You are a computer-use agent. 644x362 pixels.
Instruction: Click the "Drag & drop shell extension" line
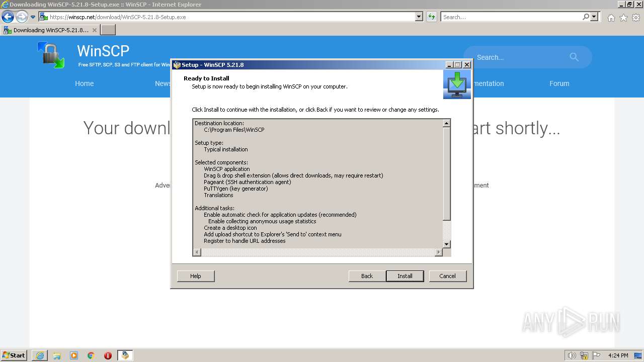[x=293, y=175]
